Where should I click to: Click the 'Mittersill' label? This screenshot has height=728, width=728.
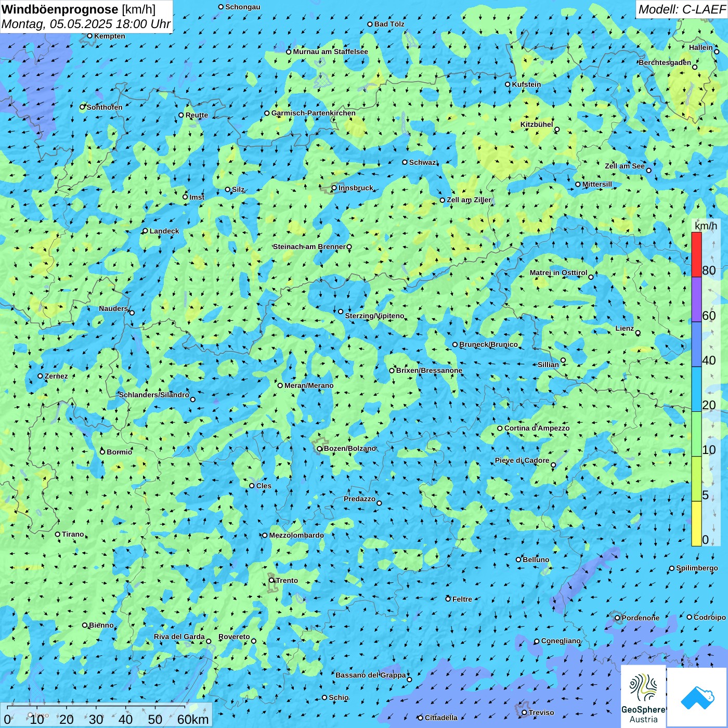pos(597,184)
